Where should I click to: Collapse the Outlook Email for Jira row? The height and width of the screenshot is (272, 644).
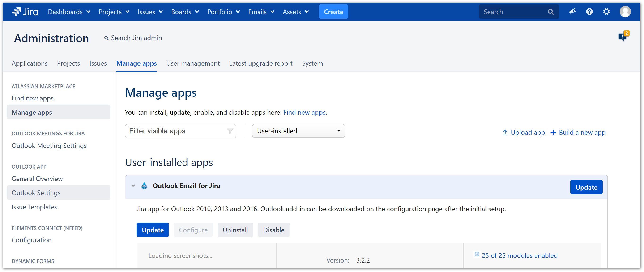click(x=133, y=186)
